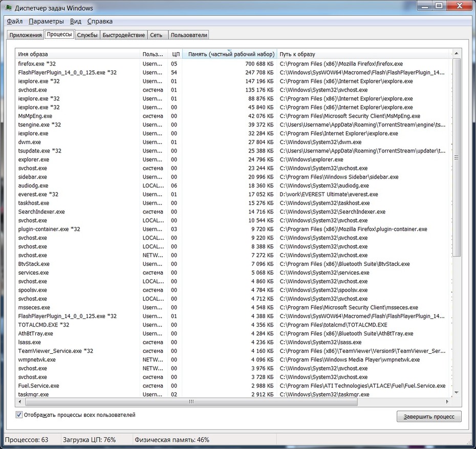Select the tsengine.exe *32 process

point(233,125)
